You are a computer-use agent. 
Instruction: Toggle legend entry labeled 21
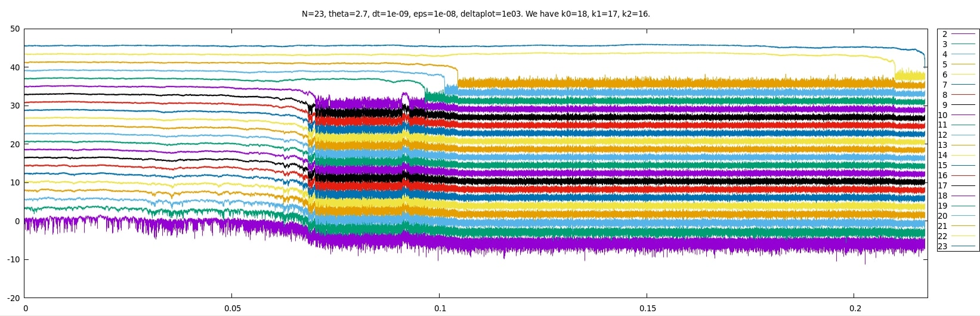point(942,227)
